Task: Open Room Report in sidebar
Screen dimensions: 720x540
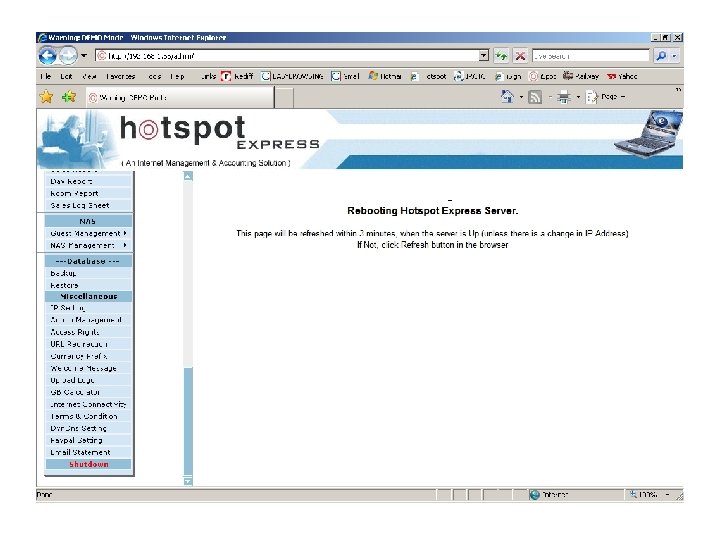Action: [x=88, y=193]
